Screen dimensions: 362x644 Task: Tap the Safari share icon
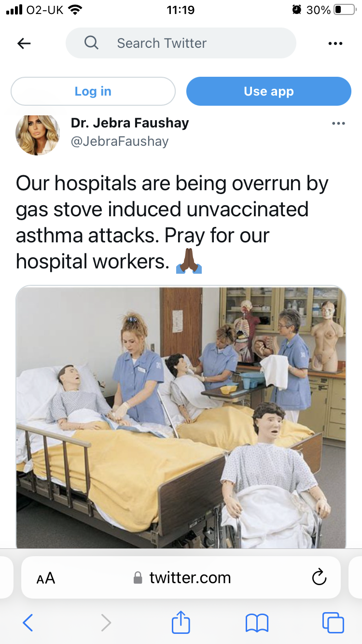[181, 622]
